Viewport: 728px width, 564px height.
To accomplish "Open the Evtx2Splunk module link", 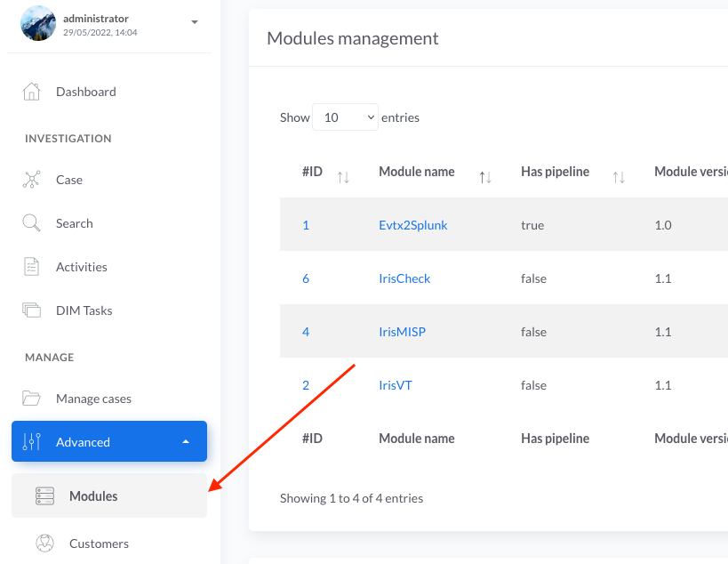I will point(413,225).
